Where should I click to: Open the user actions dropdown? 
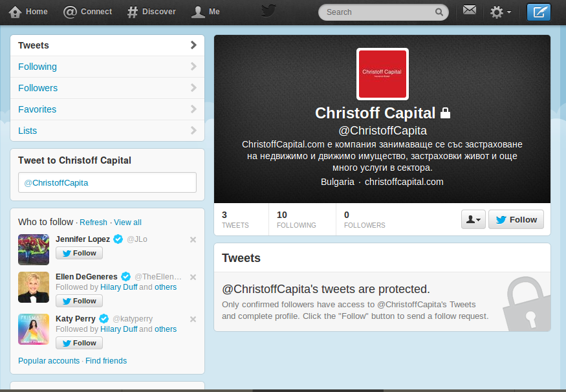(473, 219)
